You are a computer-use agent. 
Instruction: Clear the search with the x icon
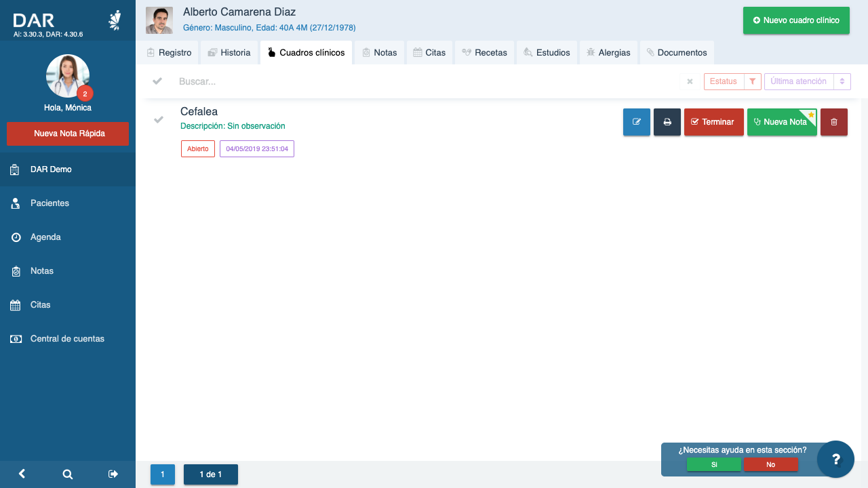(x=690, y=81)
